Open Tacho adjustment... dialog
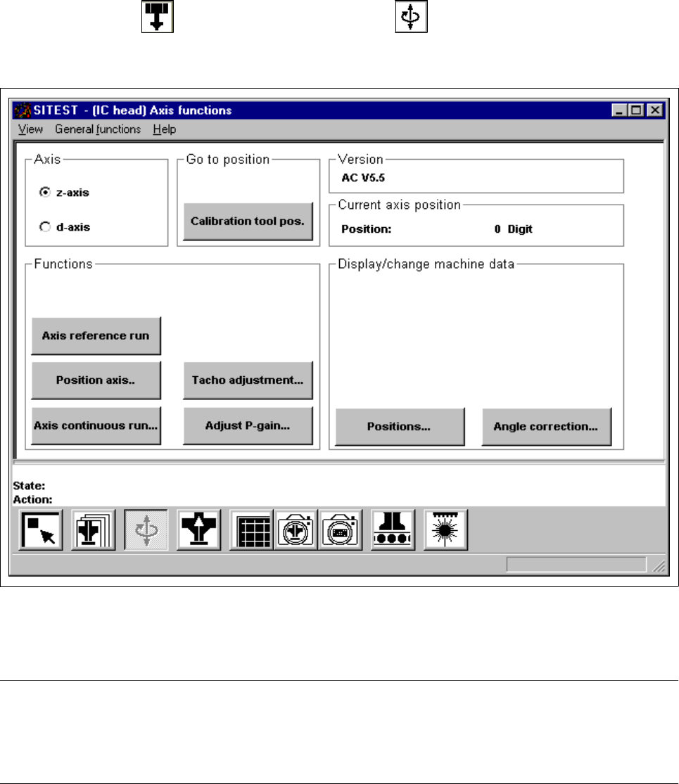Screen dimensions: 679x784 pos(248,380)
